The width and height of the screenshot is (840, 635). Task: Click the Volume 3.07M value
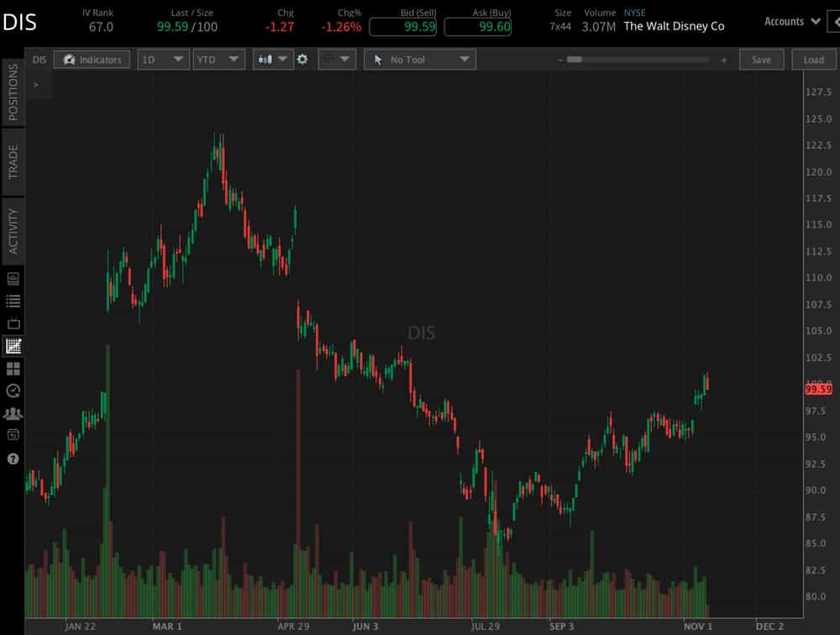pyautogui.click(x=598, y=27)
